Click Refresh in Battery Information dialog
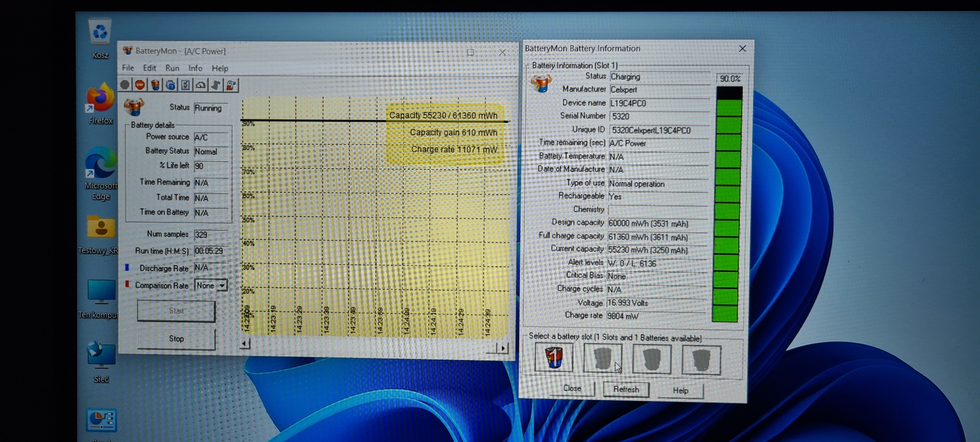Image resolution: width=980 pixels, height=442 pixels. point(626,390)
